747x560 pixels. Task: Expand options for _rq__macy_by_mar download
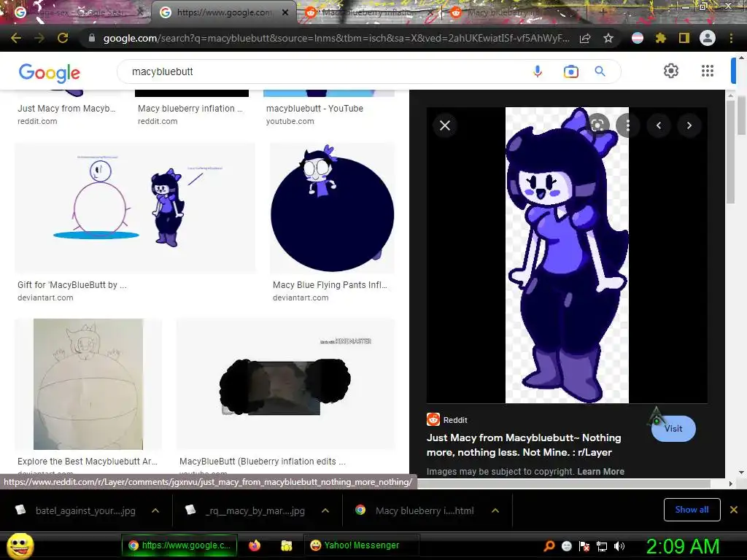325,510
